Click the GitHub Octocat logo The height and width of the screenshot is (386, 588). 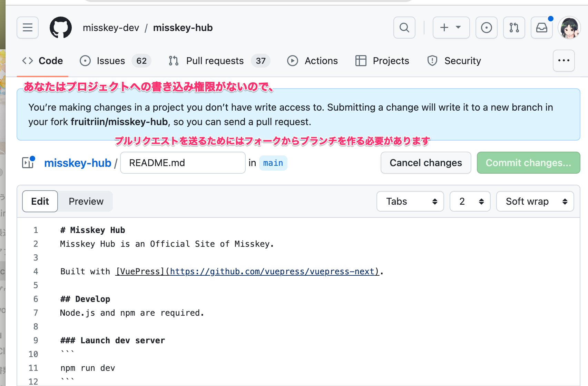pos(61,28)
